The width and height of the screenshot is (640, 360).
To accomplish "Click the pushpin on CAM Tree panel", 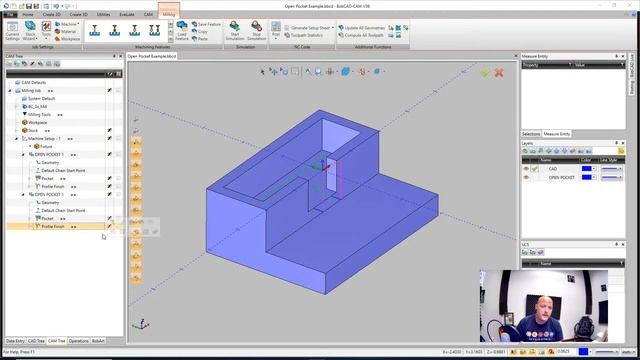I will pyautogui.click(x=114, y=56).
